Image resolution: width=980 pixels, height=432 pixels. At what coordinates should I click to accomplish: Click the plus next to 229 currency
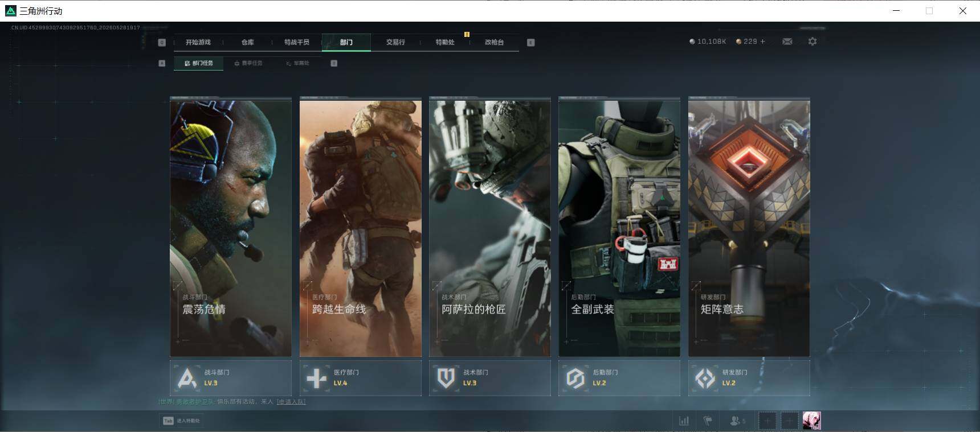coord(762,42)
